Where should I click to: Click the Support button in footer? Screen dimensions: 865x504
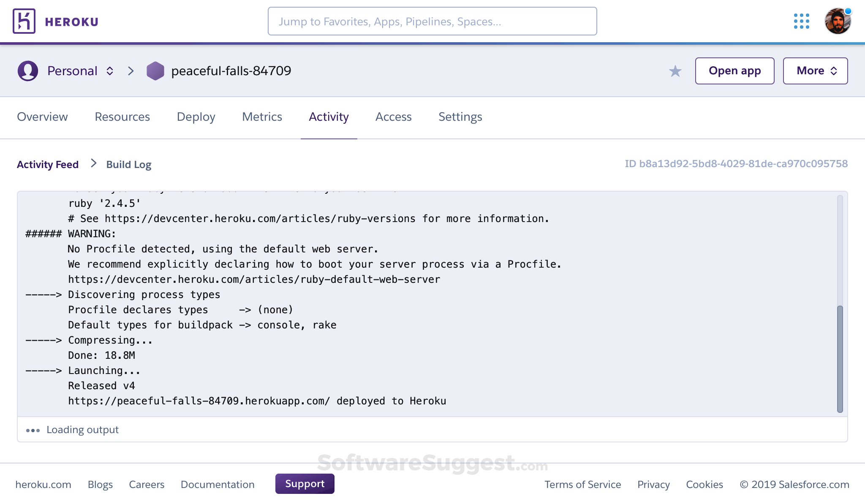(305, 484)
